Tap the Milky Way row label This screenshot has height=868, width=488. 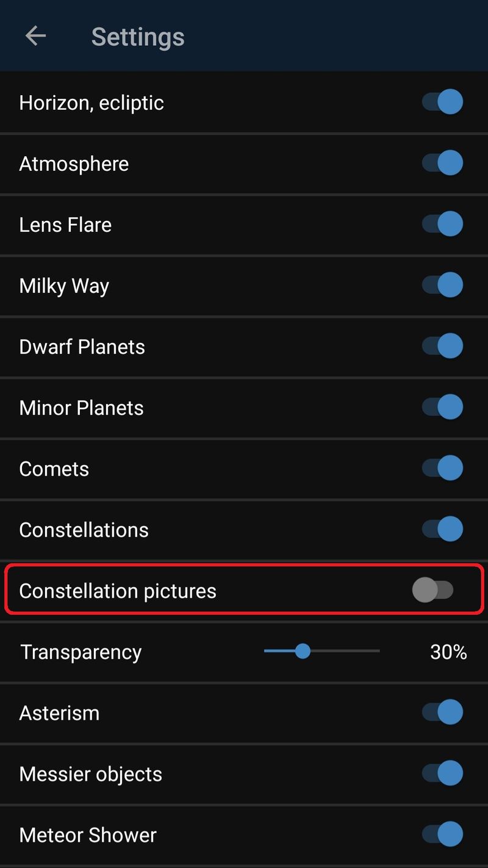pyautogui.click(x=64, y=286)
